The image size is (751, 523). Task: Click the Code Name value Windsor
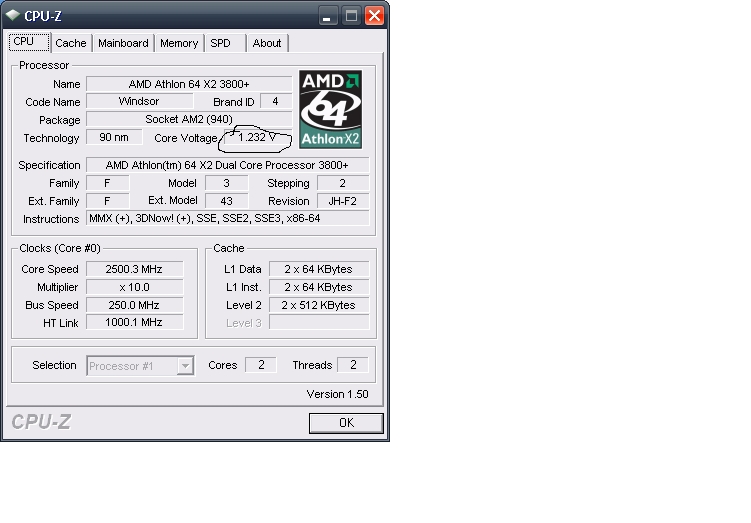(139, 101)
